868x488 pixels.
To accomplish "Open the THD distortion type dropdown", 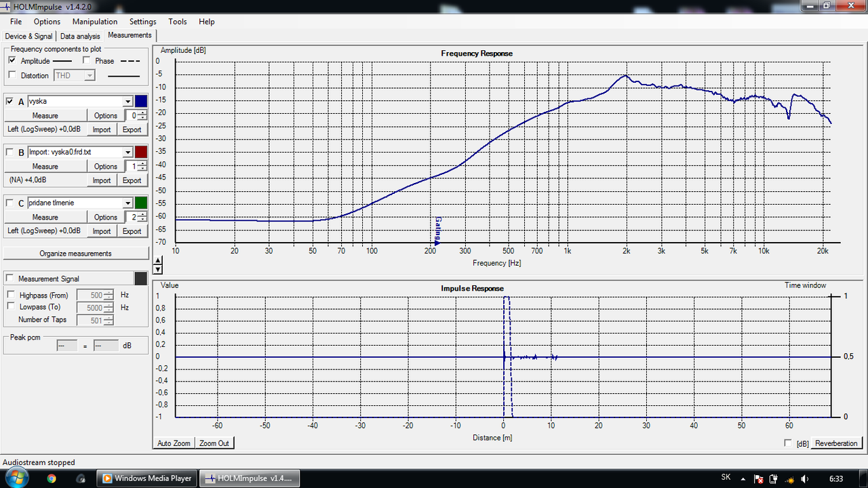I will (x=90, y=76).
